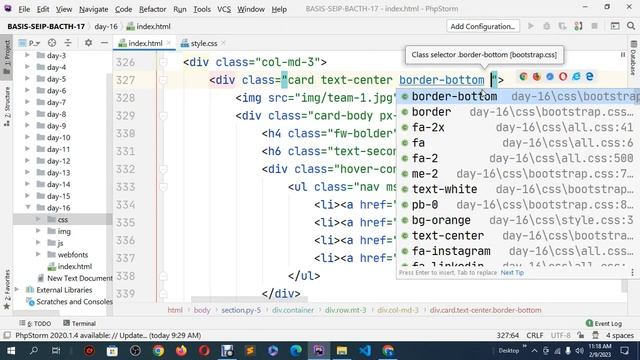Close the style.css tab
The height and width of the screenshot is (360, 640).
point(224,43)
